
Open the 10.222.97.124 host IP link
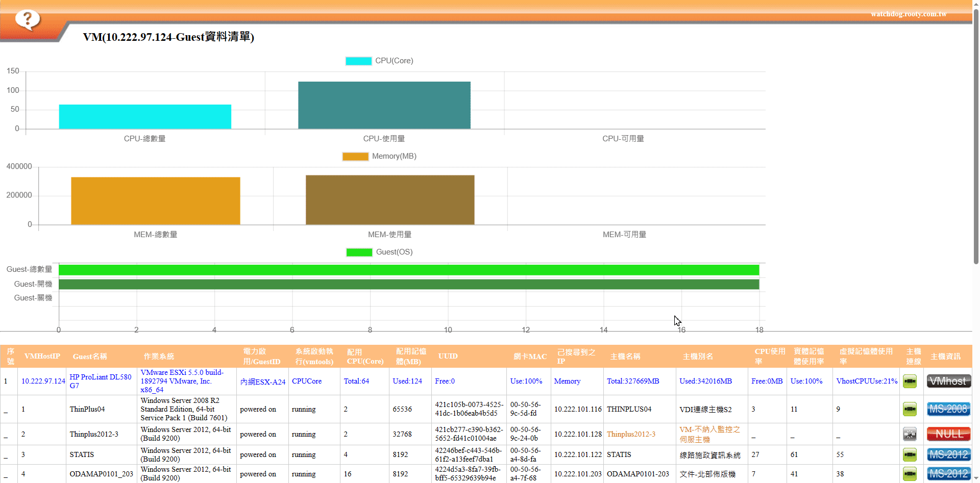click(43, 382)
